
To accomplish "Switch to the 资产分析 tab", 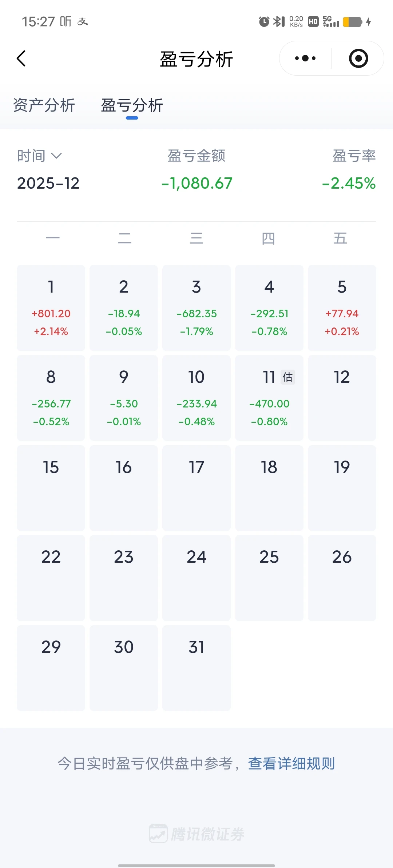I will (x=44, y=105).
